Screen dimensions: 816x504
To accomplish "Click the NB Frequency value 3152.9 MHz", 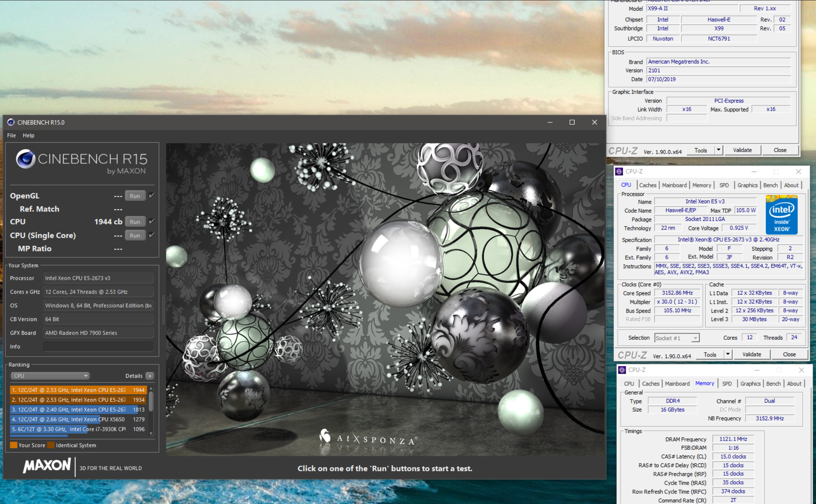I will (769, 418).
